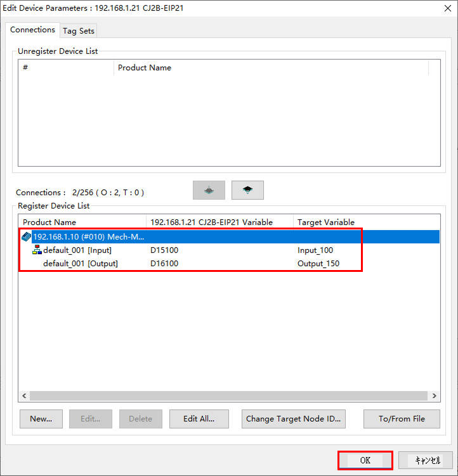Click the # column header in Unregister list

66,68
